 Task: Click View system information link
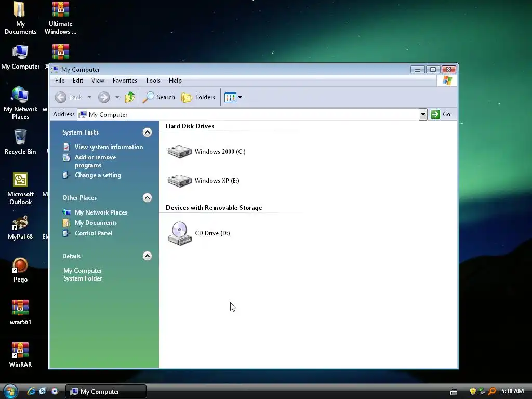click(x=109, y=147)
